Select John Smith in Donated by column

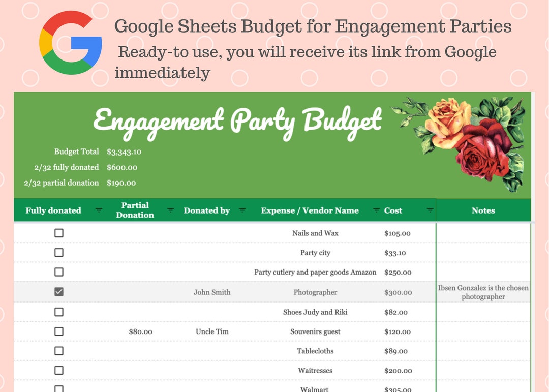(211, 292)
